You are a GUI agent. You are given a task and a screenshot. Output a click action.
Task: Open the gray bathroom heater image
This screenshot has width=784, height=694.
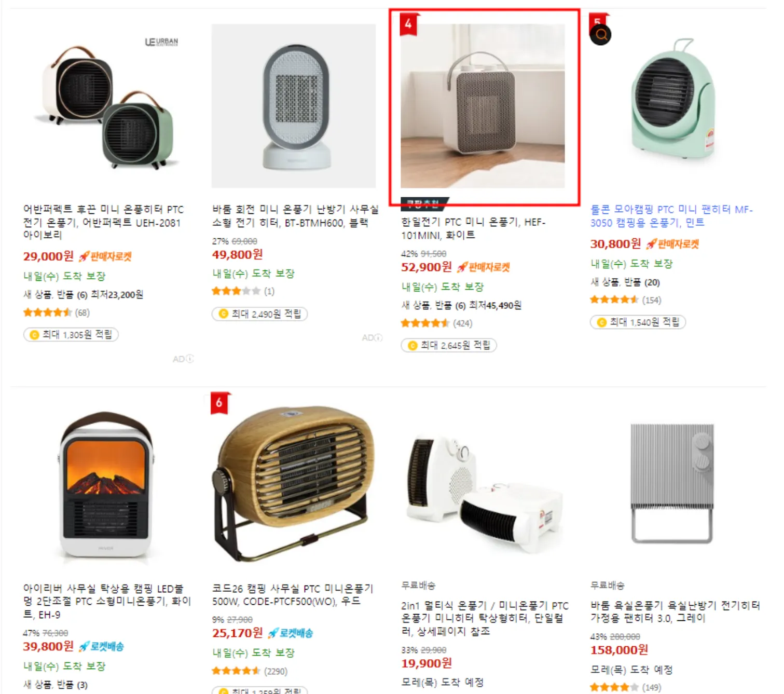click(672, 483)
